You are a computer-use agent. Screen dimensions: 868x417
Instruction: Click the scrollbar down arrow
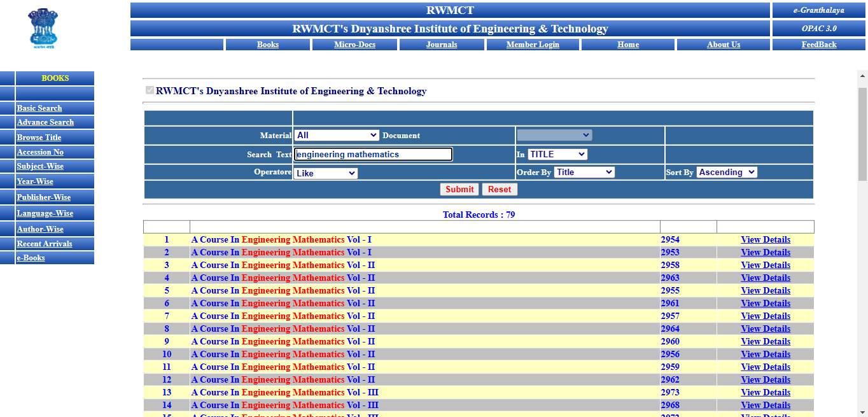point(863,412)
